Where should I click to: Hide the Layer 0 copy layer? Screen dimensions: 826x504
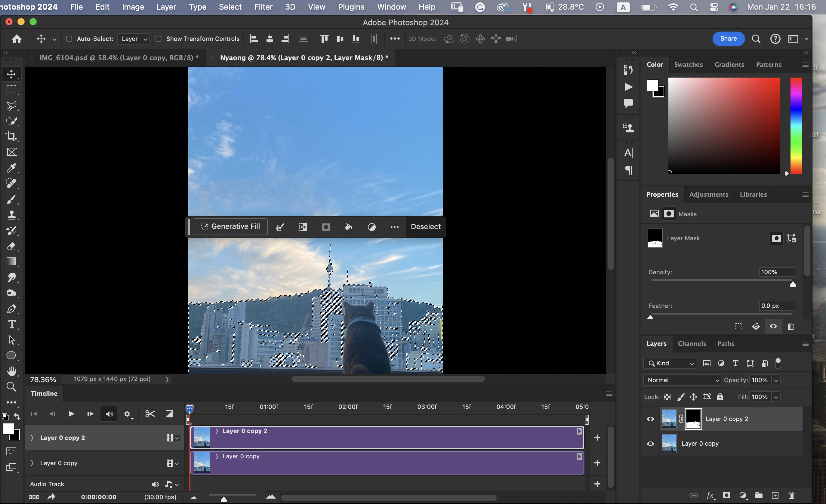[650, 444]
